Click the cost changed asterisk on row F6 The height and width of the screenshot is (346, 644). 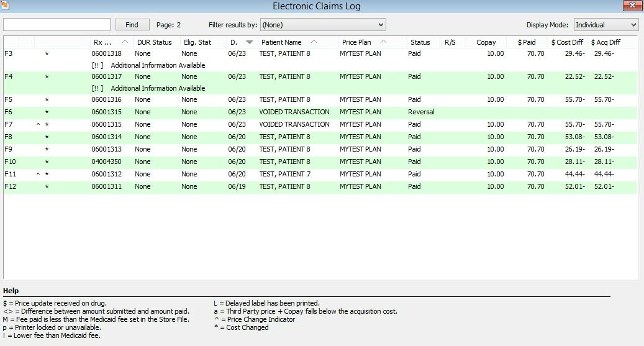tap(47, 112)
